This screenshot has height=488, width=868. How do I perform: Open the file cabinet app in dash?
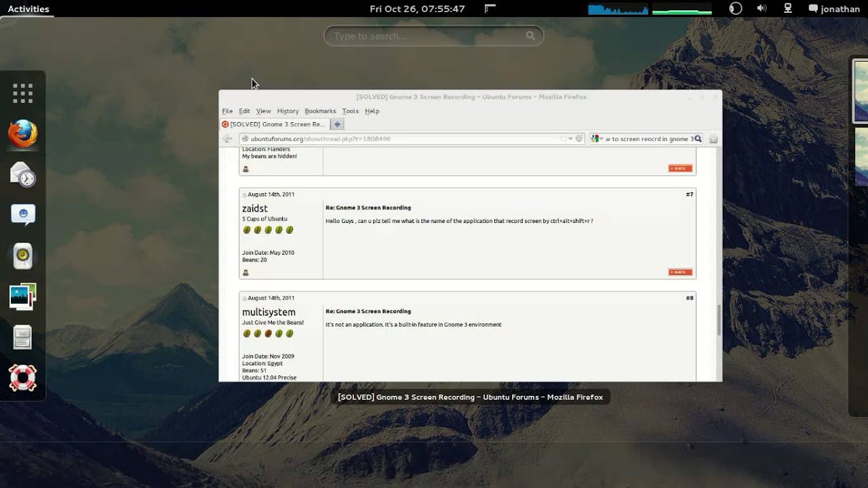[22, 337]
